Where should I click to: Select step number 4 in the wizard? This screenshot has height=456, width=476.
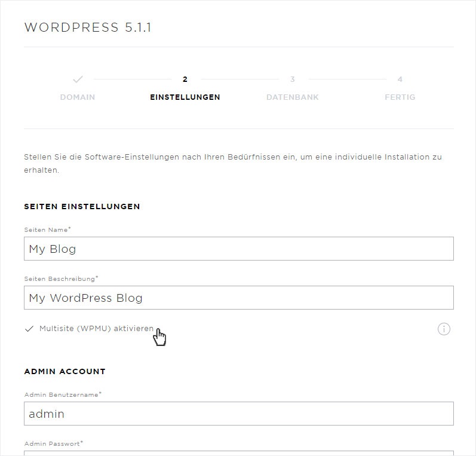[x=400, y=79]
